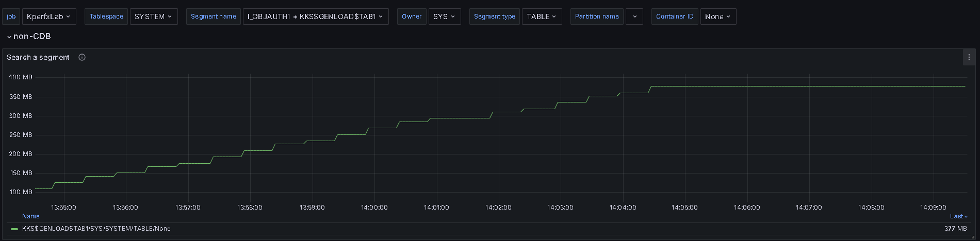Click the Search a segment panel title
This screenshot has width=980, height=241.
38,57
